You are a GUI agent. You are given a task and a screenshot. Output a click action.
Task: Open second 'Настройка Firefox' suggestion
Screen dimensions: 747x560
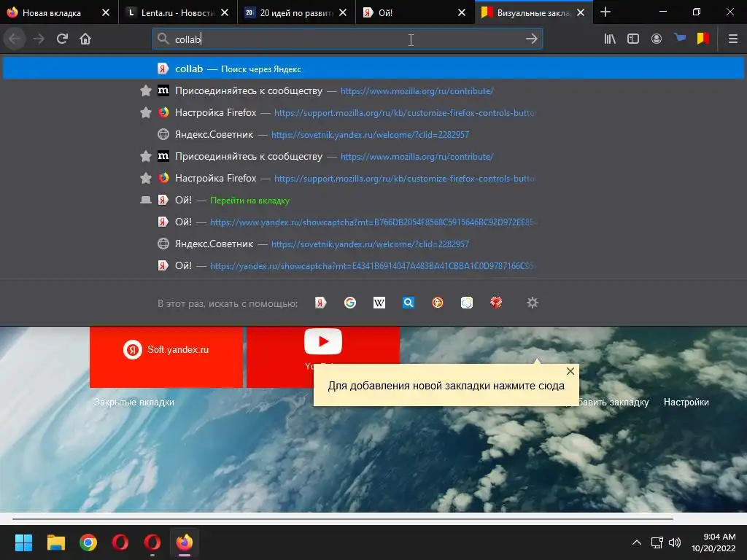(x=373, y=178)
